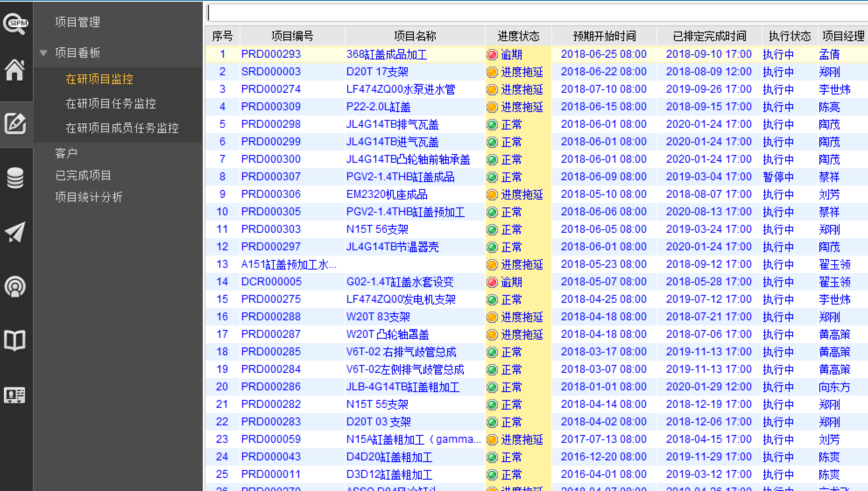Open the home icon in sidebar

15,70
